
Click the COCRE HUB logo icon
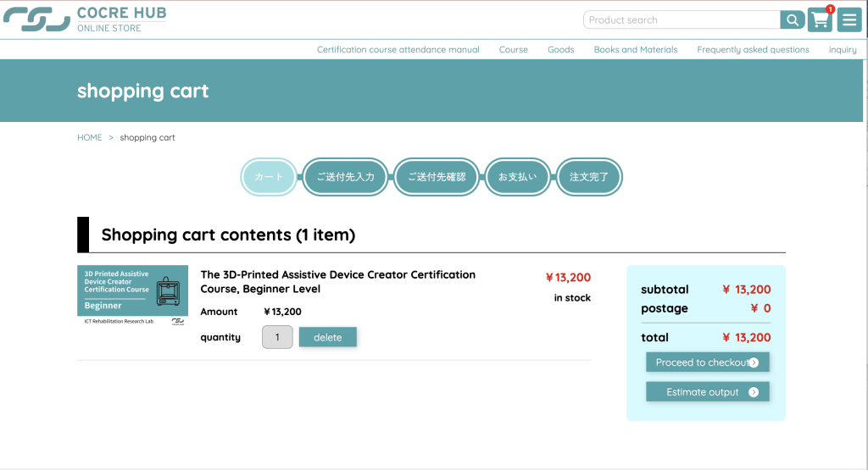tap(36, 19)
